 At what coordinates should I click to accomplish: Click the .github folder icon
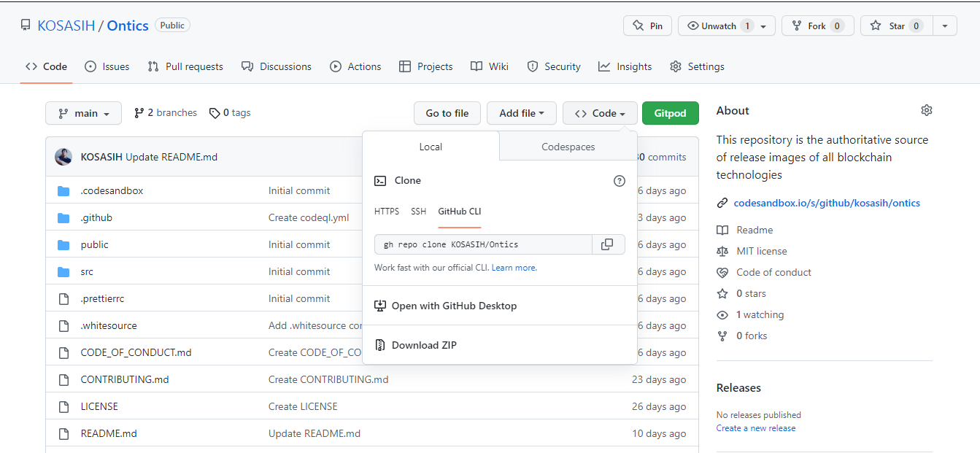pos(63,218)
